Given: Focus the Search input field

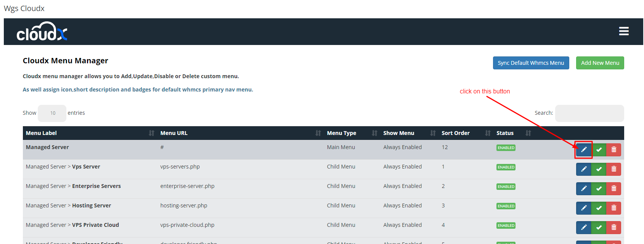Looking at the screenshot, I should pos(589,113).
